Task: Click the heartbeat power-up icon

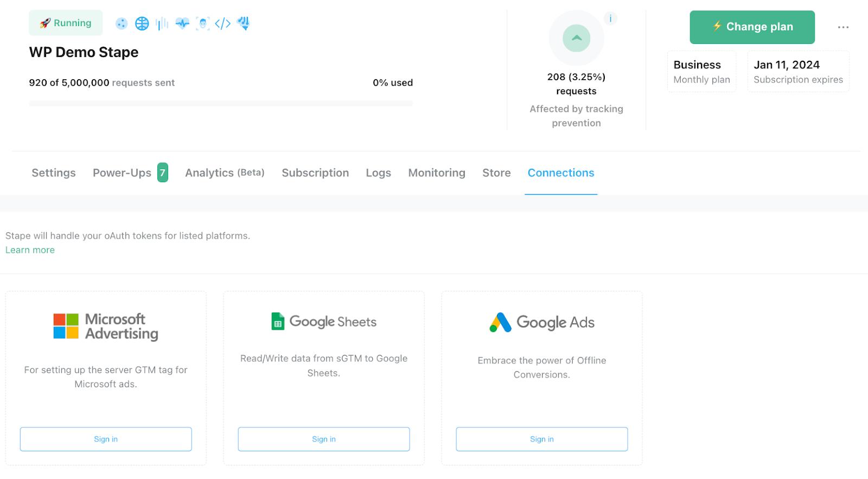Action: click(x=182, y=23)
